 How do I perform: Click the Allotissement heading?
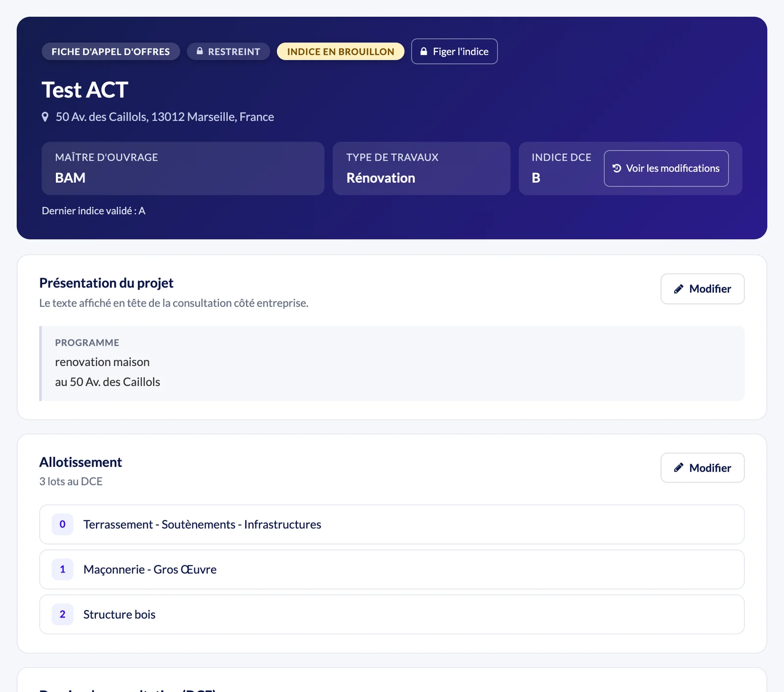[x=81, y=462]
